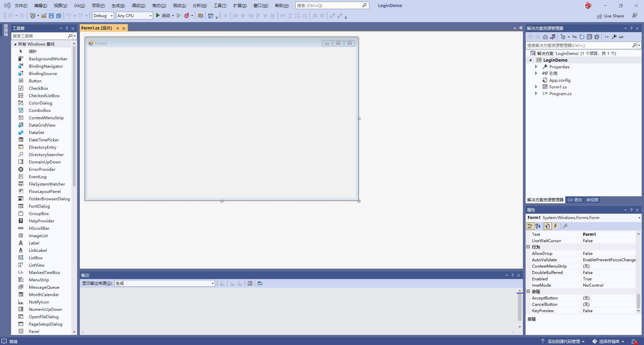The height and width of the screenshot is (345, 644).
Task: Open the output source dropdown showing 生成
Action: (164, 283)
